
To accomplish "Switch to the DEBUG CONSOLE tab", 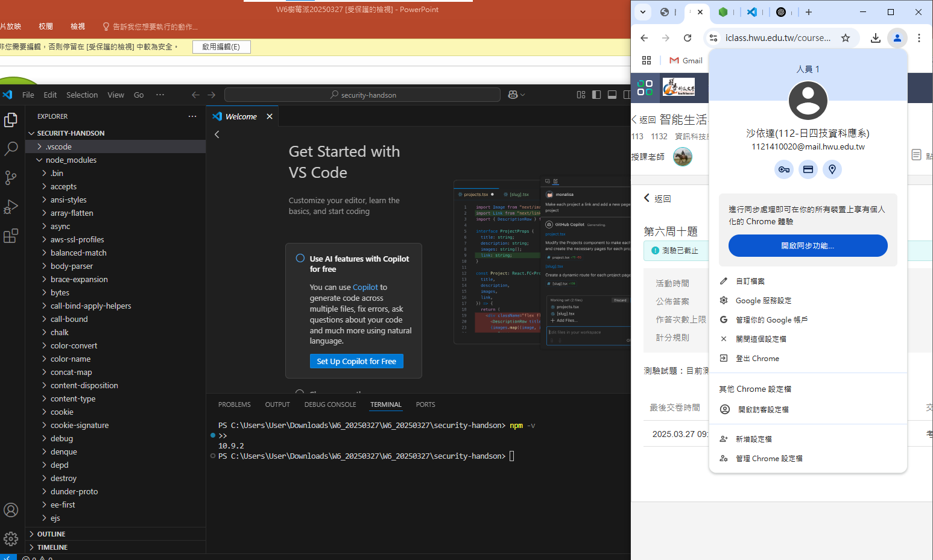I will [x=330, y=404].
